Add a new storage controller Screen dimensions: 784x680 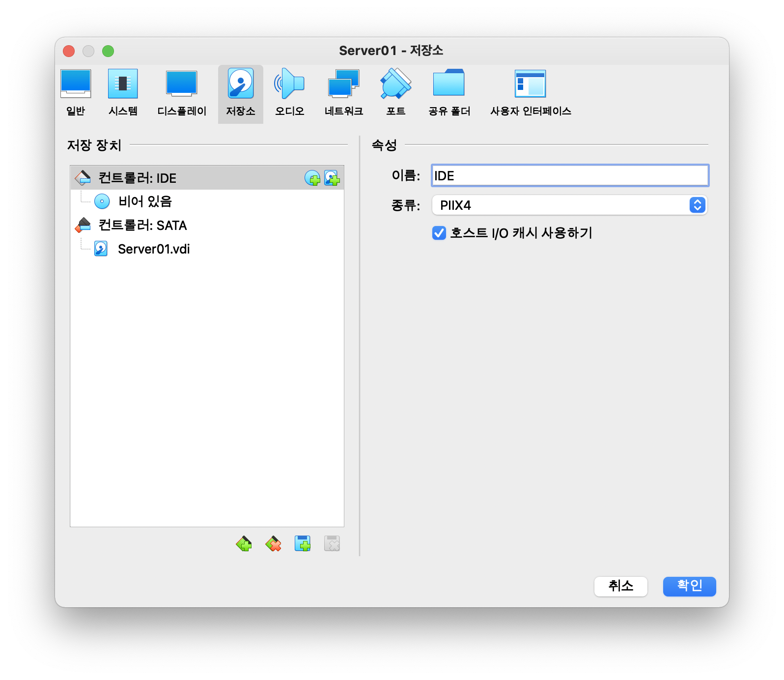click(x=244, y=543)
